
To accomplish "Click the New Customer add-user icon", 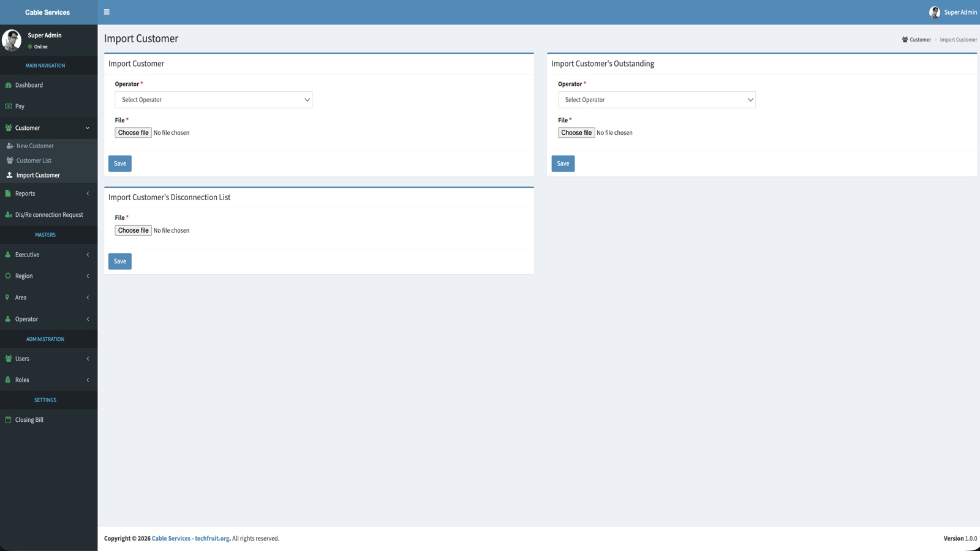I will (x=10, y=146).
